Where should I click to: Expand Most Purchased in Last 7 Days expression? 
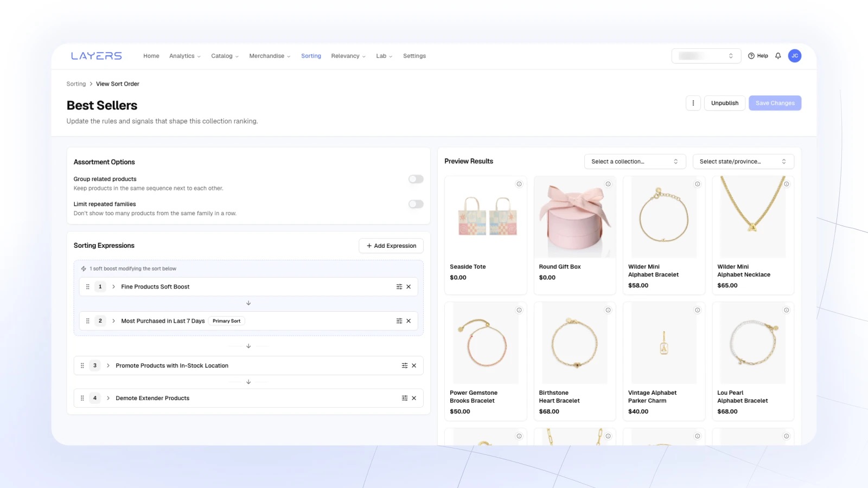(x=113, y=321)
